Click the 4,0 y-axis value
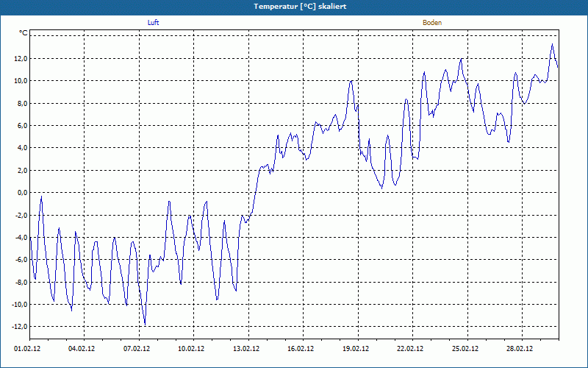The image size is (588, 368). (22, 148)
